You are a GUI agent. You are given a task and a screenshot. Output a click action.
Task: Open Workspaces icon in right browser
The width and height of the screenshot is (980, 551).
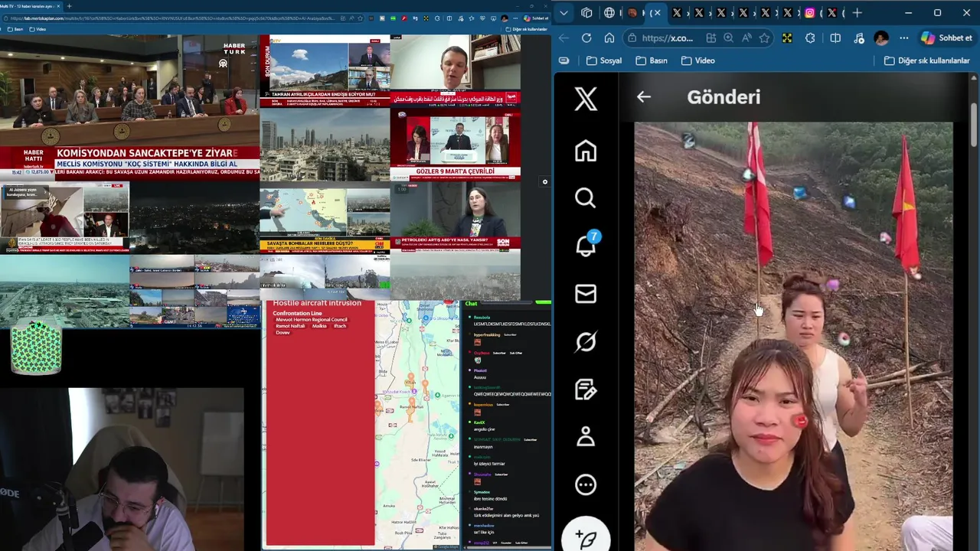586,12
